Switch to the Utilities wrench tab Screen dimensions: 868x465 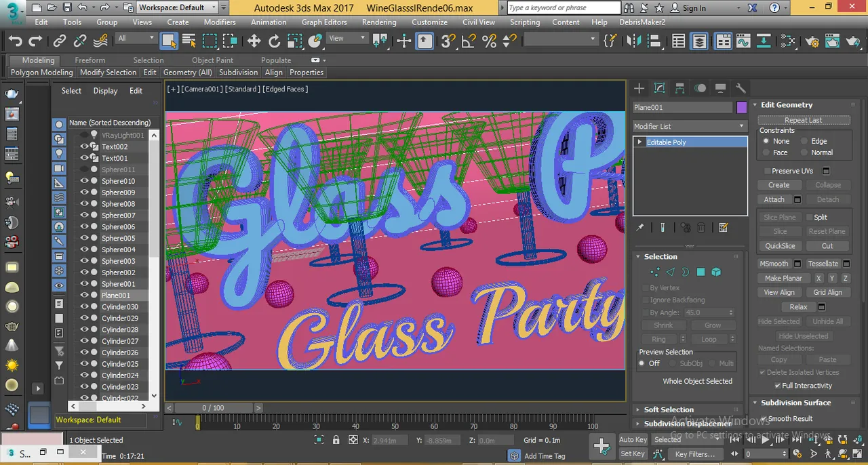(x=741, y=89)
